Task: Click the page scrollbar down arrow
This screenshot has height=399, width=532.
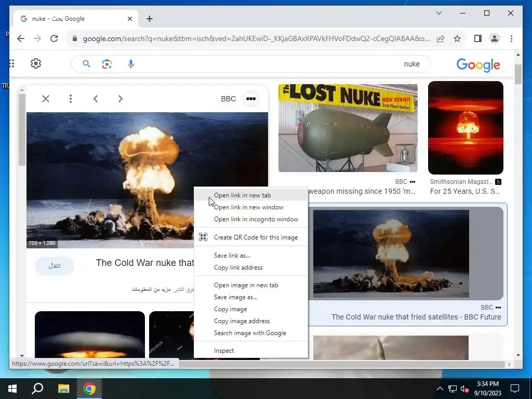Action: click(x=518, y=355)
